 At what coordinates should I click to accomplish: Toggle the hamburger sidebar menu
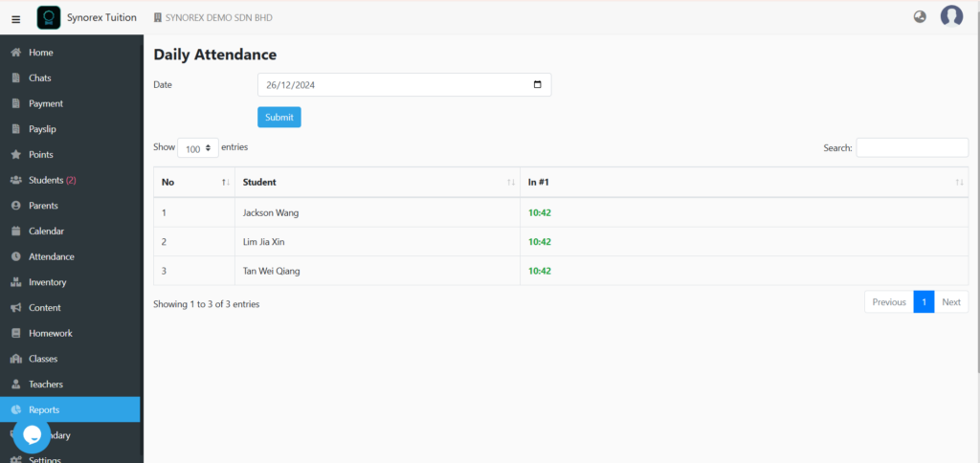pos(16,19)
